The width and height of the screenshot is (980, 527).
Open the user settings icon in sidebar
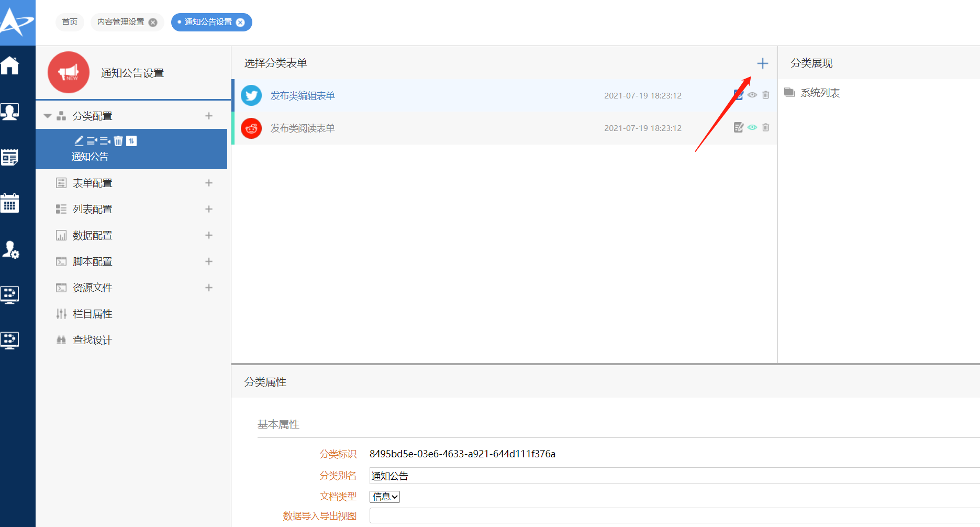[x=10, y=249]
